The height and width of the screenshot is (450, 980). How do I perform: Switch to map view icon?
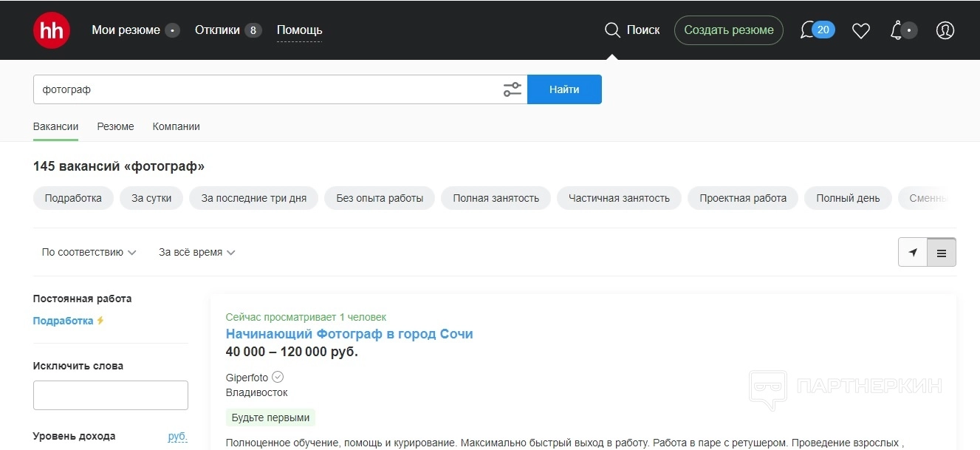pos(913,253)
